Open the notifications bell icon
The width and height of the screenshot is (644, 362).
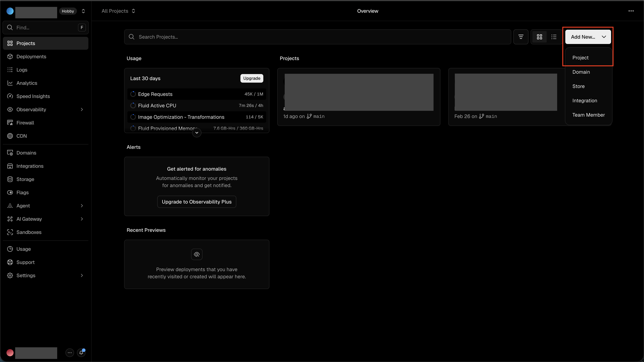pos(81,353)
